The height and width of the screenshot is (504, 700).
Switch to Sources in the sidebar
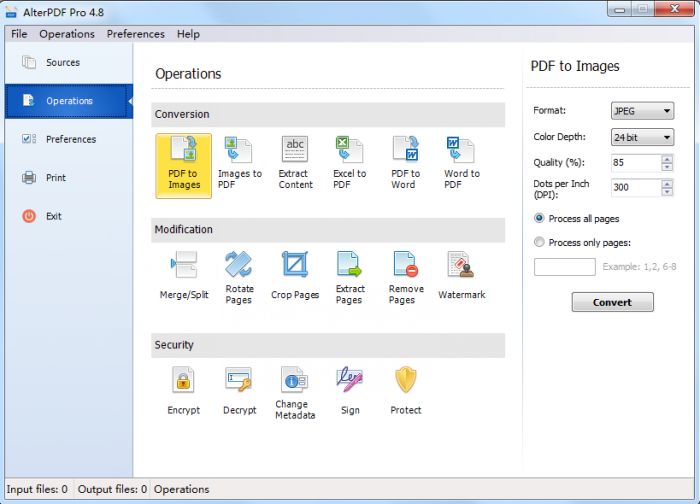coord(62,63)
